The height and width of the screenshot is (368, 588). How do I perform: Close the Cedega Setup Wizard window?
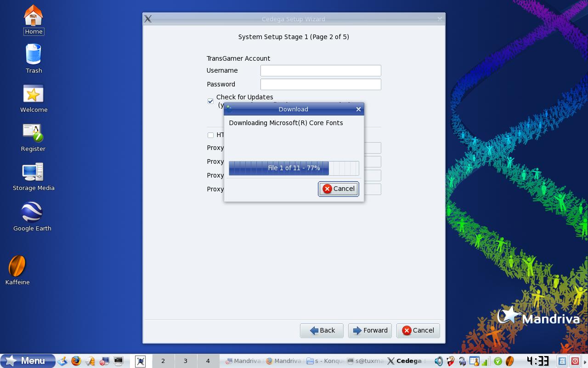[440, 19]
